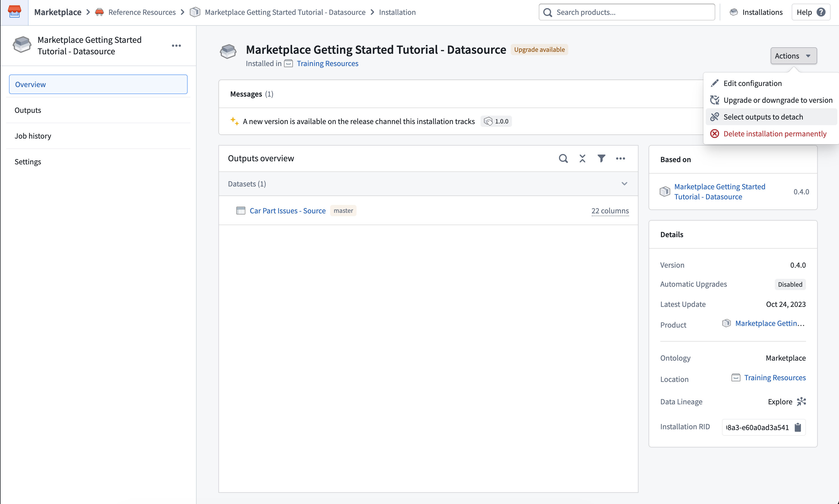Select Upgrade or downgrade to version
Image resolution: width=839 pixels, height=504 pixels.
tap(770, 100)
